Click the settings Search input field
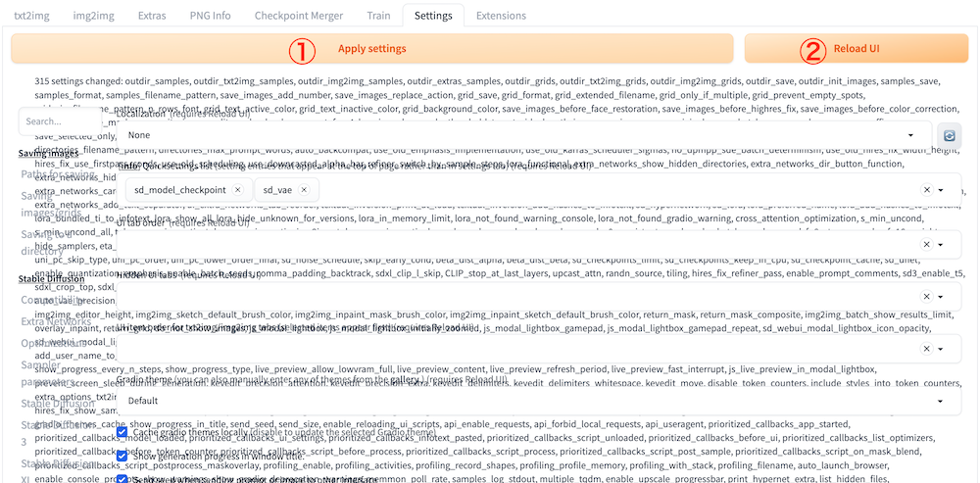 coord(59,122)
